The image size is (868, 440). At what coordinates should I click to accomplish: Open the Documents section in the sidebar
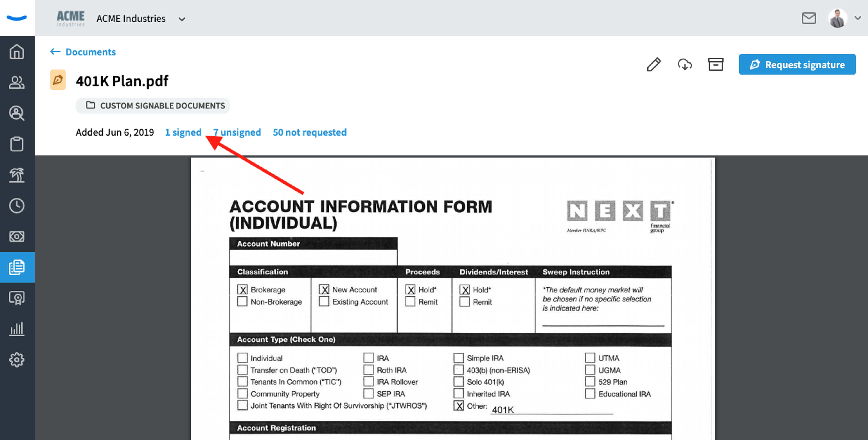[17, 267]
